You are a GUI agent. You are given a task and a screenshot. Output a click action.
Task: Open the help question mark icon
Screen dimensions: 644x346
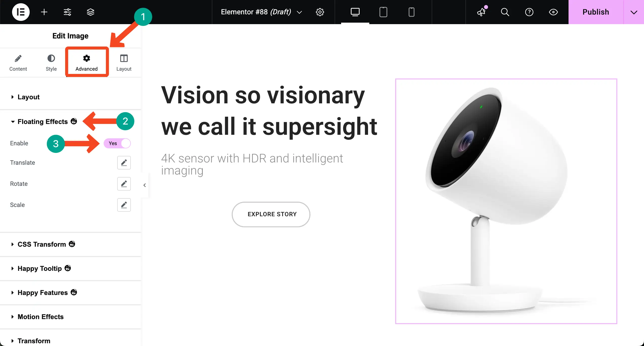pyautogui.click(x=529, y=12)
